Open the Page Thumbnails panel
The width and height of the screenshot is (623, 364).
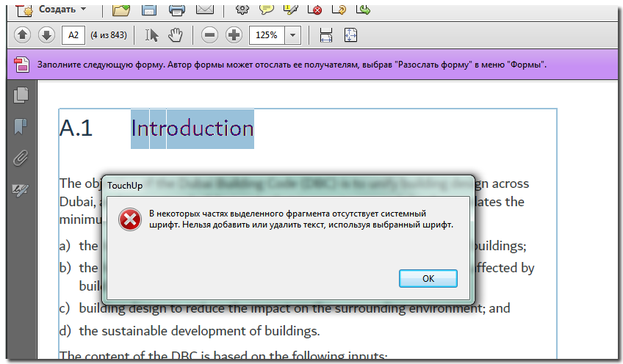click(x=21, y=95)
